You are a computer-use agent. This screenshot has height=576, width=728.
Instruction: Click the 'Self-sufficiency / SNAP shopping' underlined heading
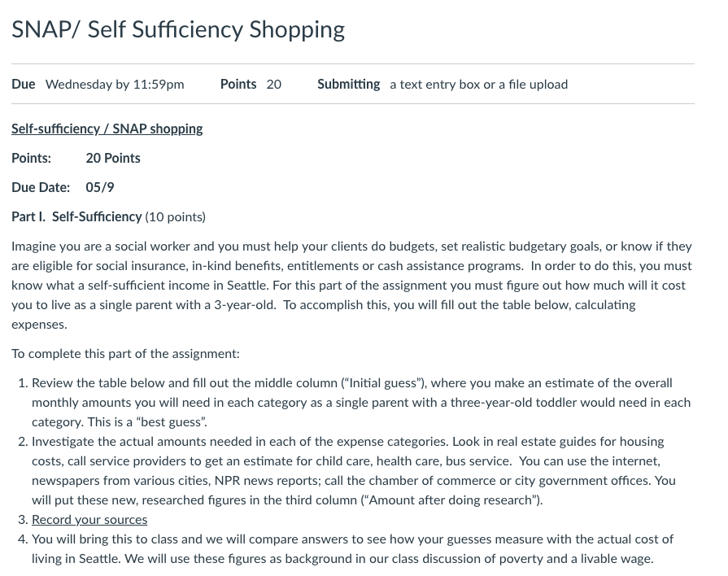click(x=107, y=129)
